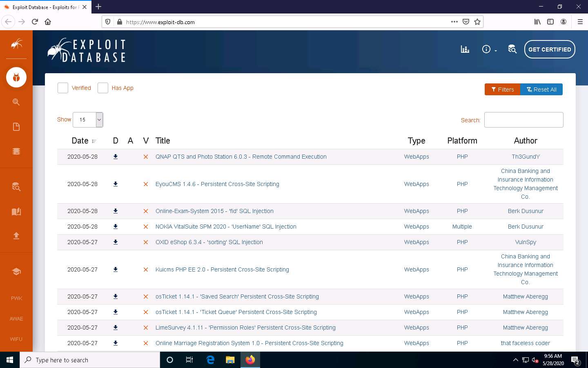
Task: Open author VulnSpy link
Action: coord(526,242)
